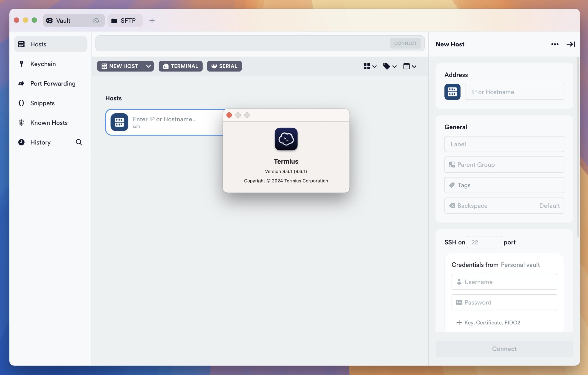Click the SSH port number field
This screenshot has height=375, width=588.
(x=484, y=242)
